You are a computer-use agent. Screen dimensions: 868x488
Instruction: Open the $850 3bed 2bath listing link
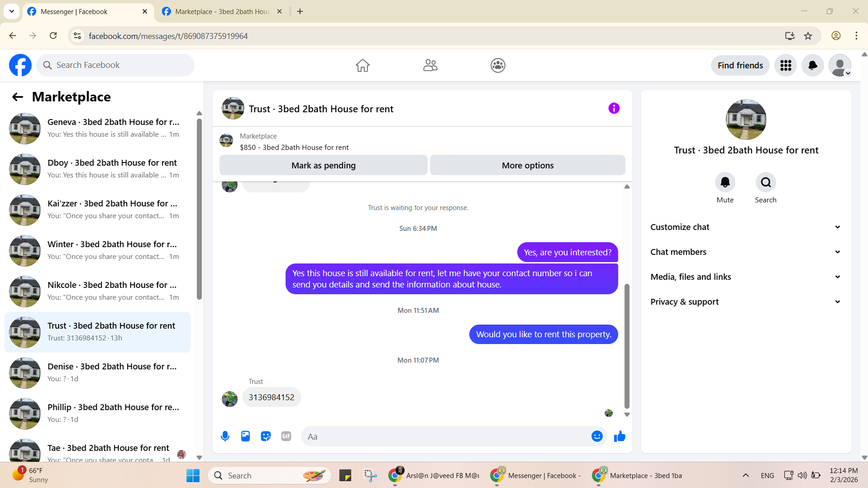pyautogui.click(x=294, y=147)
